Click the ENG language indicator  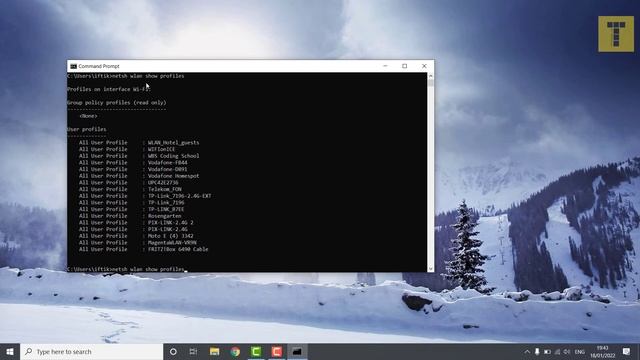580,351
